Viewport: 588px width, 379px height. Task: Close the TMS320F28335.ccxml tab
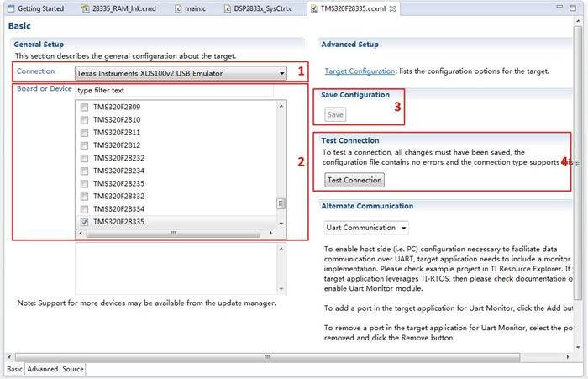[x=392, y=8]
